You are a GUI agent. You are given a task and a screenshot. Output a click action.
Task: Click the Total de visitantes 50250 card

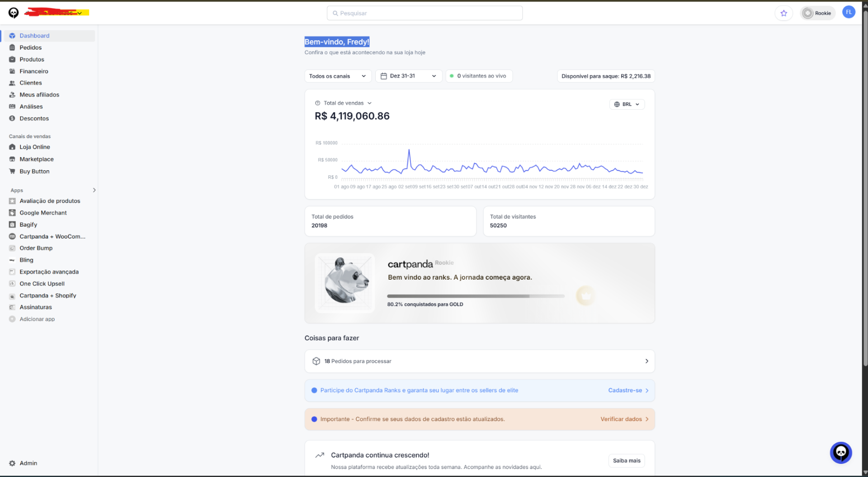pyautogui.click(x=569, y=221)
